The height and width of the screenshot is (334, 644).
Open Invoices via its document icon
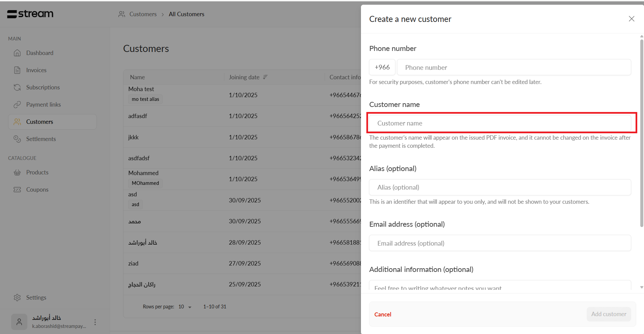pos(17,70)
